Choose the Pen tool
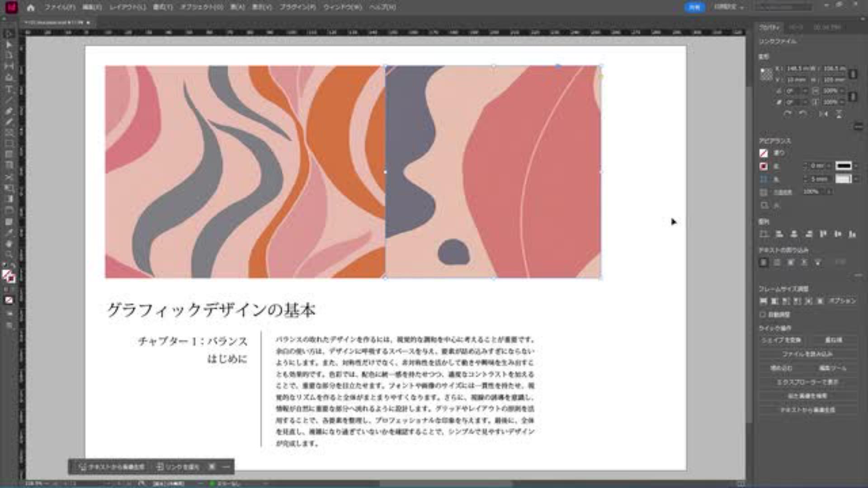 (9, 111)
